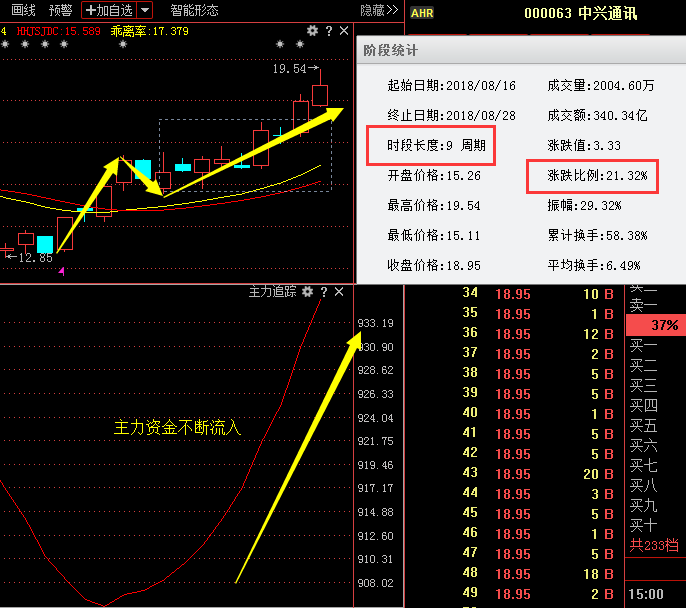Select the 卖一 ask level row

tap(644, 305)
